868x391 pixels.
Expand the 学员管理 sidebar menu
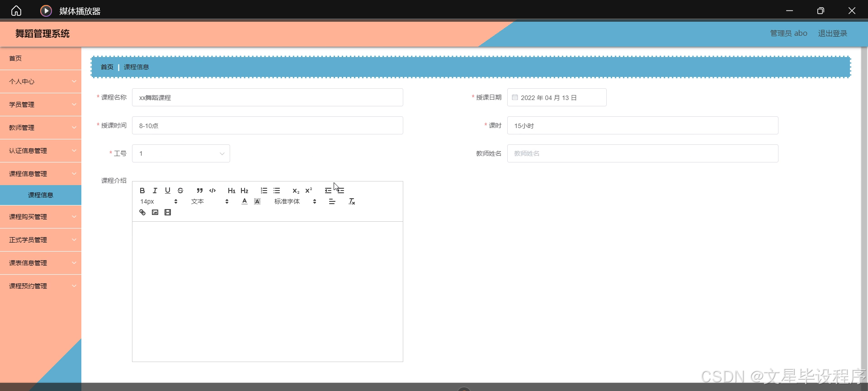[x=41, y=105]
